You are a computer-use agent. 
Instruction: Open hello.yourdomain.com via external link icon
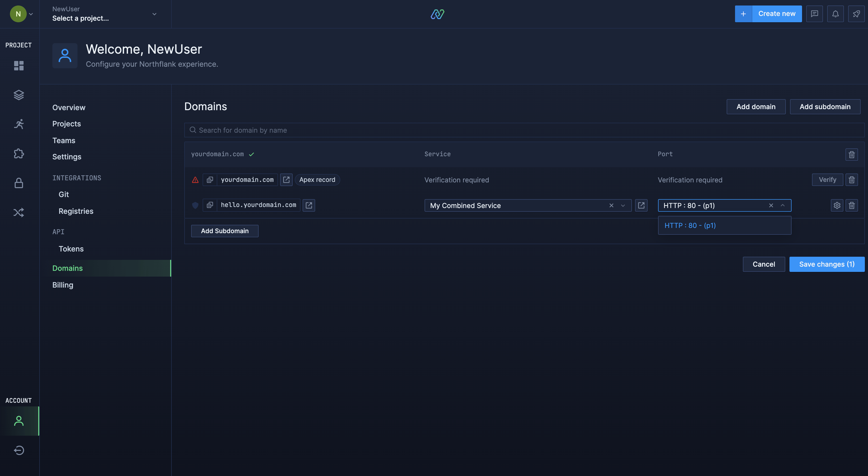(x=309, y=205)
